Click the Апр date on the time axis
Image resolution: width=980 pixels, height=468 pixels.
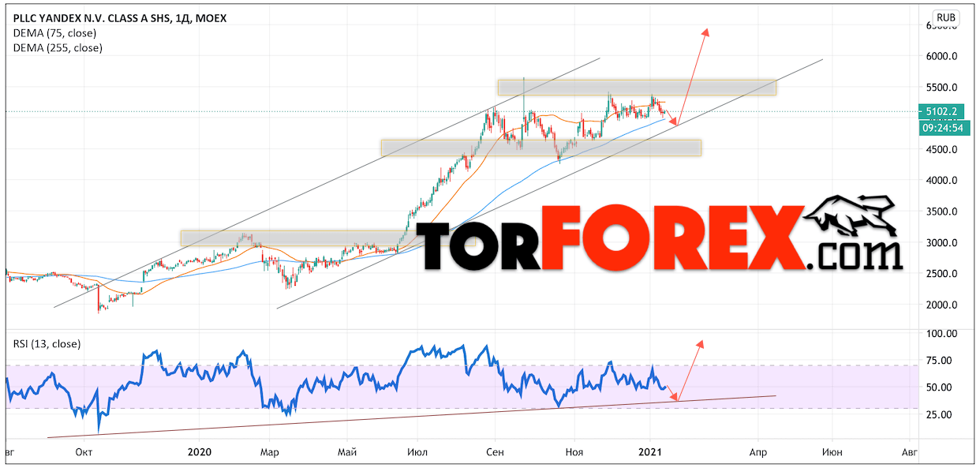759,452
